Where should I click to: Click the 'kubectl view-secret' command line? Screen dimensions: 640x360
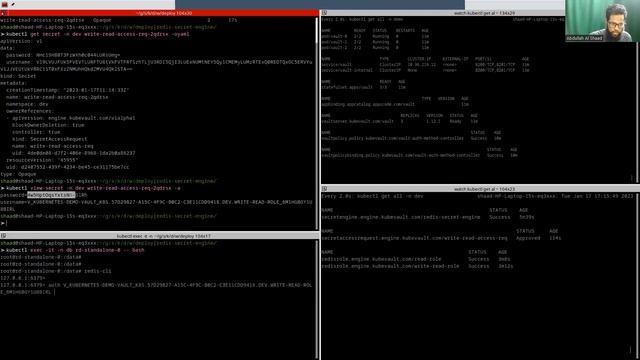[x=91, y=188]
